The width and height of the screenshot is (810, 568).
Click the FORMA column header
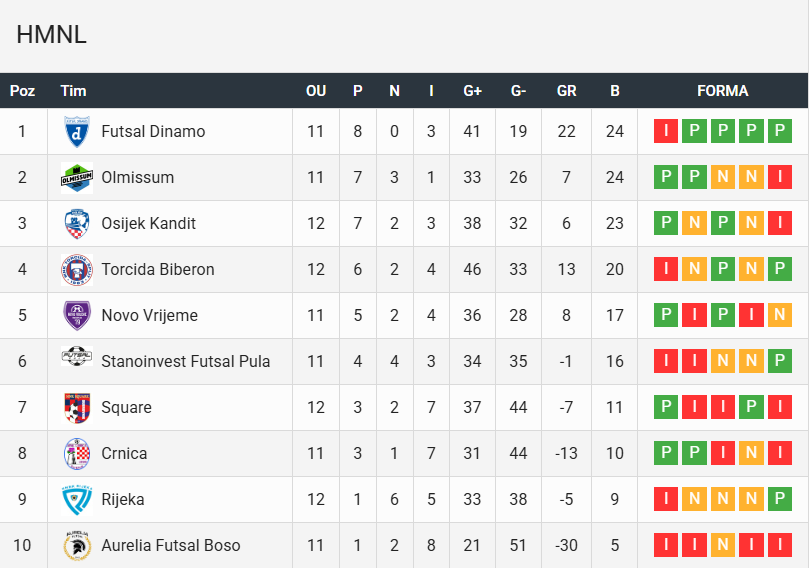tap(722, 91)
